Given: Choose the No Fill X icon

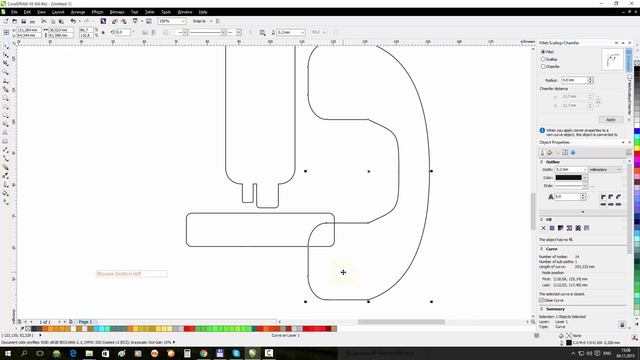Looking at the screenshot, I should click(x=543, y=228).
